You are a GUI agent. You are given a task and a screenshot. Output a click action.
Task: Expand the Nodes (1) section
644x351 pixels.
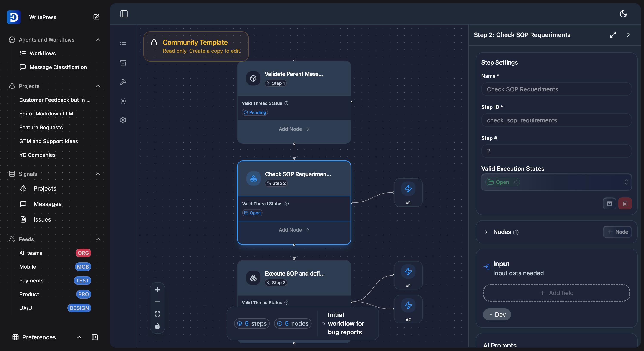(x=486, y=232)
